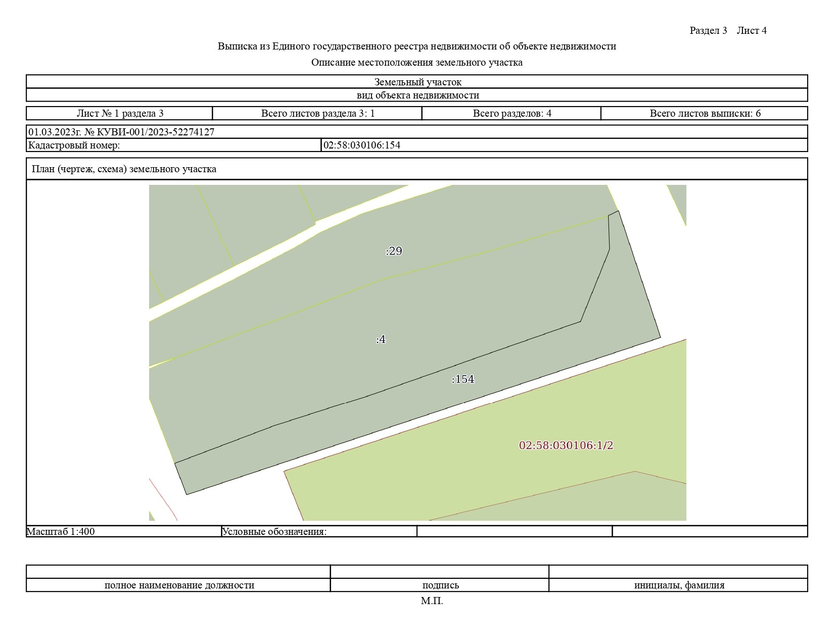
Task: Click the "Лист № 1 раздела 3" cell
Action: pyautogui.click(x=120, y=113)
